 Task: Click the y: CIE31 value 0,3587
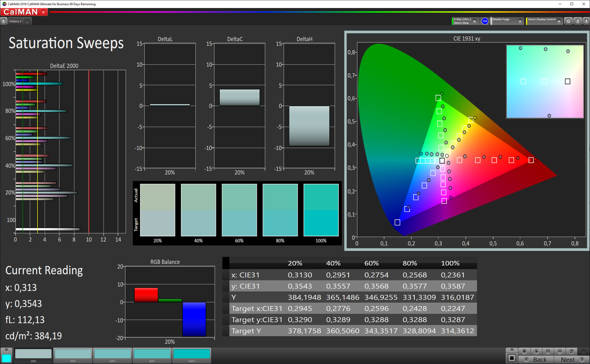(453, 286)
